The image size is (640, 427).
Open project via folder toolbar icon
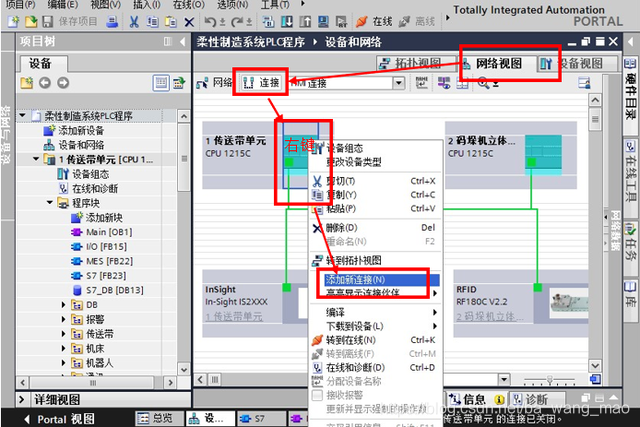pos(31,21)
